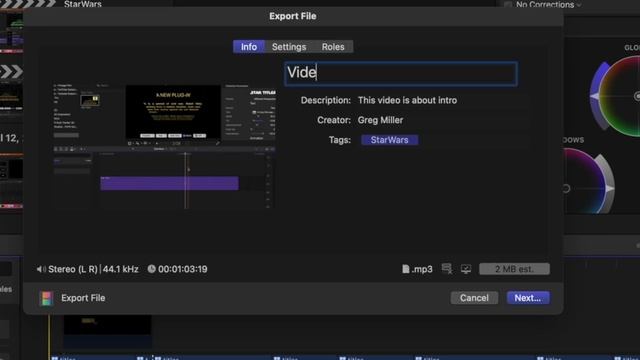Click the 44.1 kHz sample rate text
The image size is (640, 360).
coord(120,269)
